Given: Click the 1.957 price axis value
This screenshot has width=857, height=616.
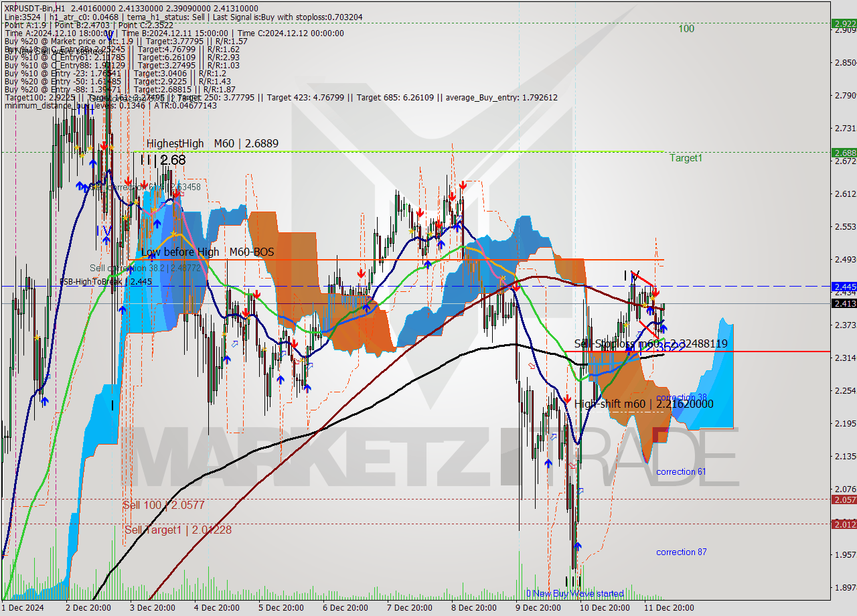Looking at the screenshot, I should [x=845, y=555].
